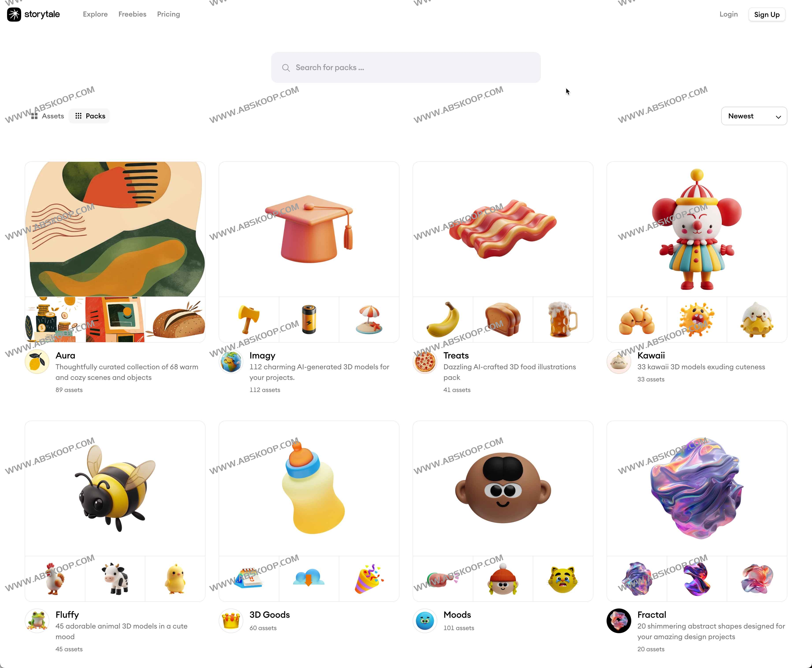Click the Login link
Viewport: 812px width, 668px height.
tap(728, 14)
